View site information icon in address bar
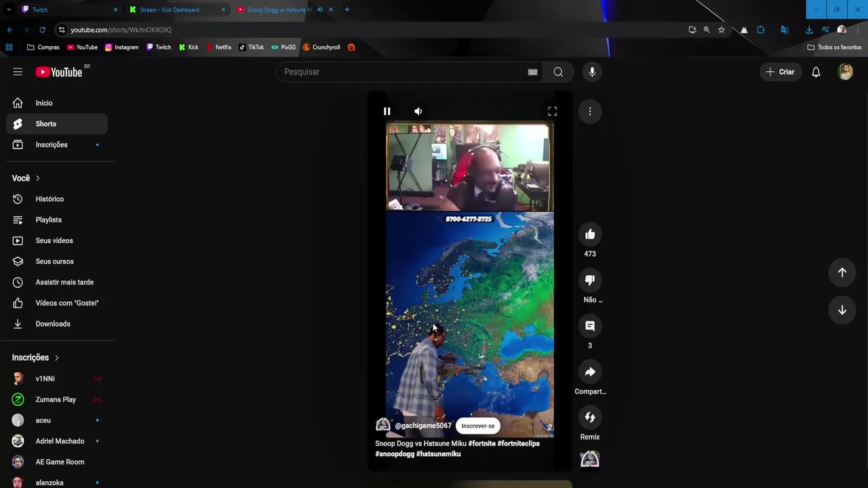The width and height of the screenshot is (868, 488). pyautogui.click(x=62, y=30)
